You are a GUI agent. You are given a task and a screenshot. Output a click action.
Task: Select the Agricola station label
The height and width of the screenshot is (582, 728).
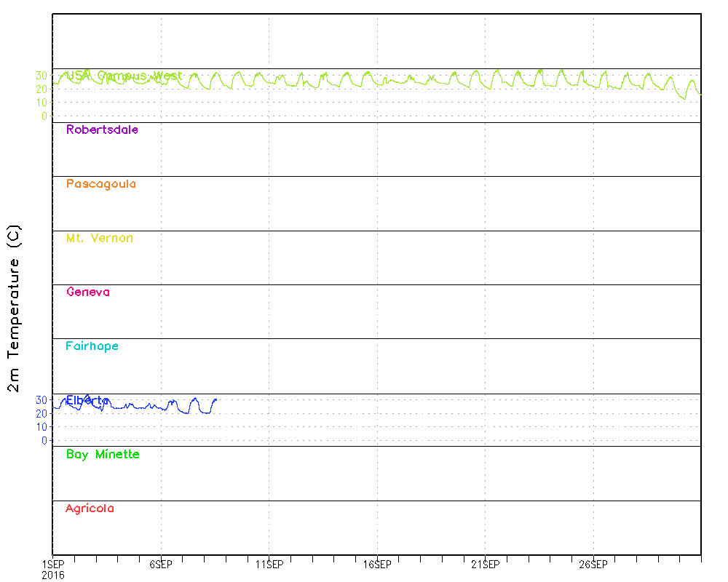pos(90,509)
